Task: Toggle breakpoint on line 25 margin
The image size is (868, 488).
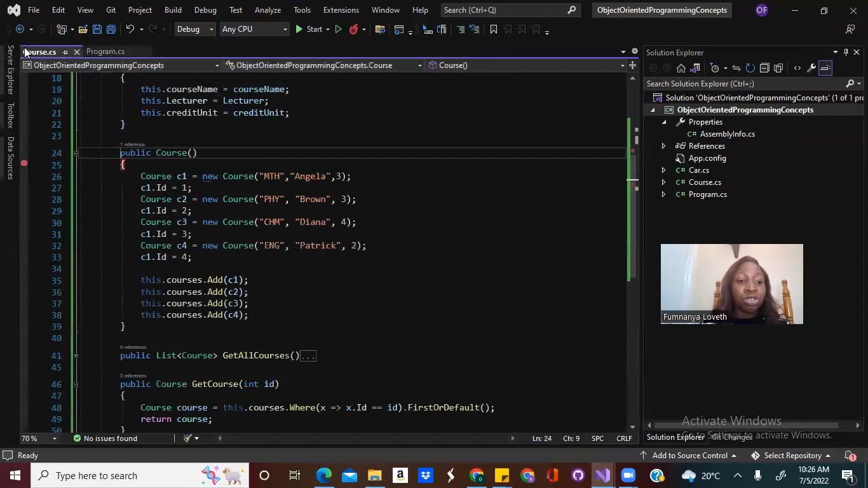Action: [x=24, y=164]
